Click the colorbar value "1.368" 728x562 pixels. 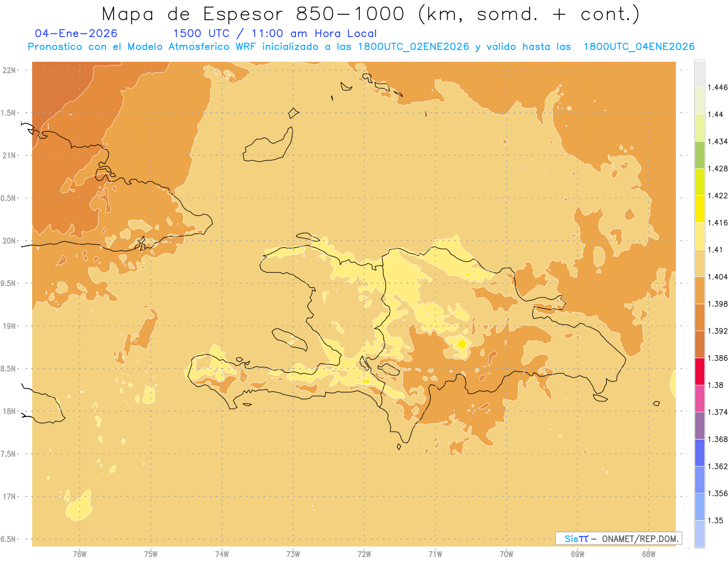point(719,439)
